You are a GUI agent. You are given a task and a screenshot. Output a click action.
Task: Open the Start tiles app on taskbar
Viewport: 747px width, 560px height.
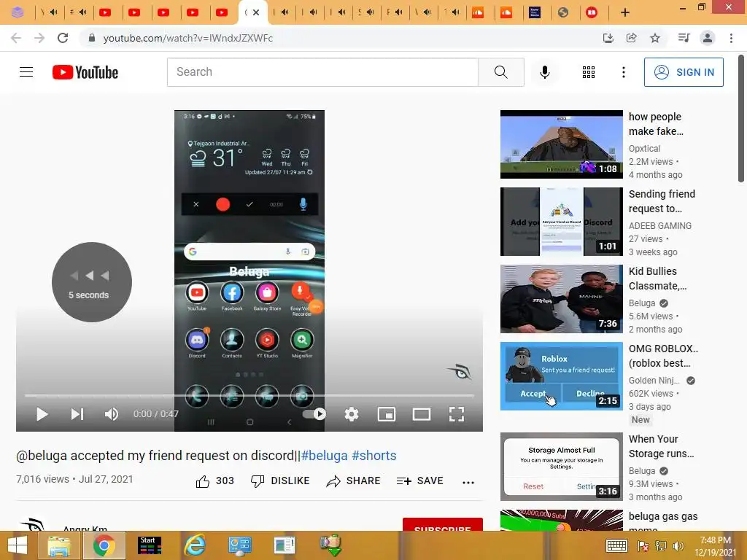150,545
